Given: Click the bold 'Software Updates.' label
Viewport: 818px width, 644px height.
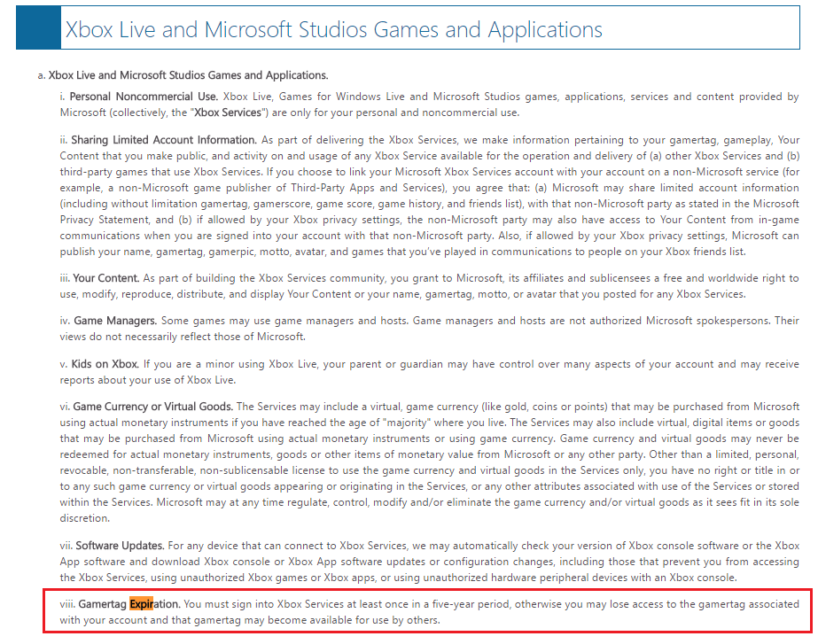Looking at the screenshot, I should (120, 546).
